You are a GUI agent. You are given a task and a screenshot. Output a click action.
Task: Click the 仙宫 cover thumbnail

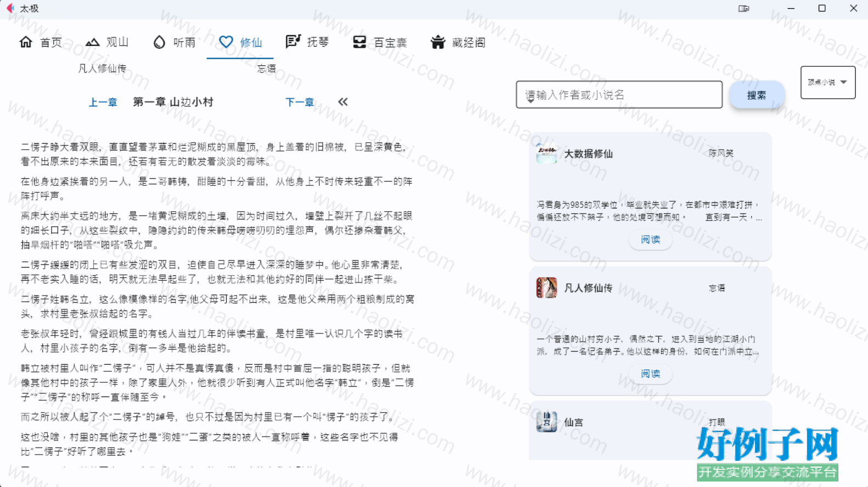(x=546, y=422)
